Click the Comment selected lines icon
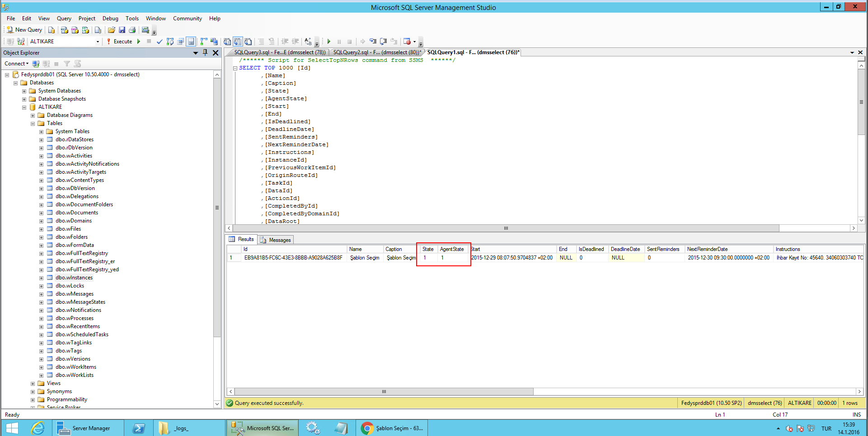 point(261,42)
